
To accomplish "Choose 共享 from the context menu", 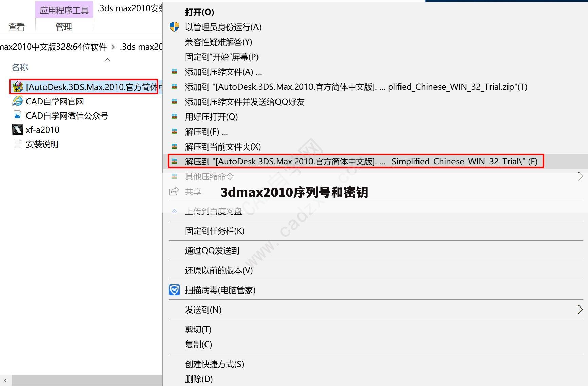I will (193, 192).
